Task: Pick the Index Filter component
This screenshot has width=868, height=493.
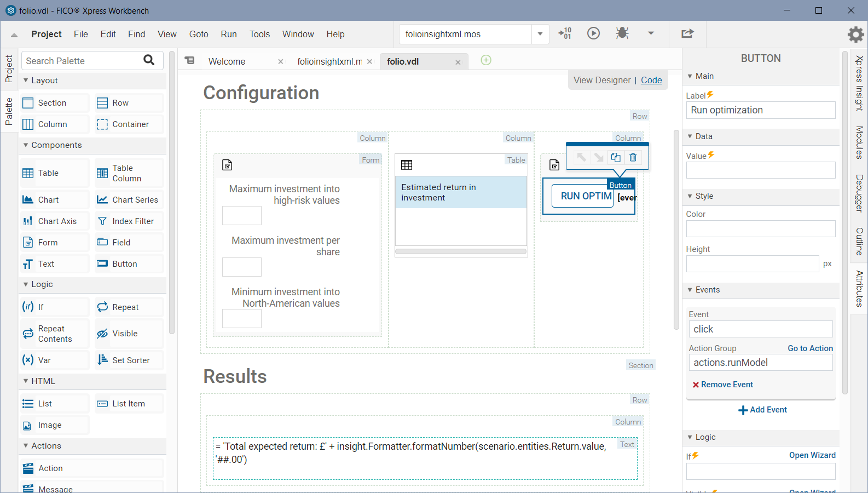Action: tap(129, 221)
